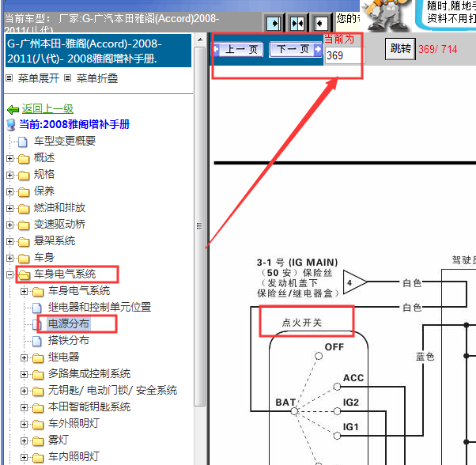
Task: Click the 车身 folder icon
Action: [x=24, y=259]
